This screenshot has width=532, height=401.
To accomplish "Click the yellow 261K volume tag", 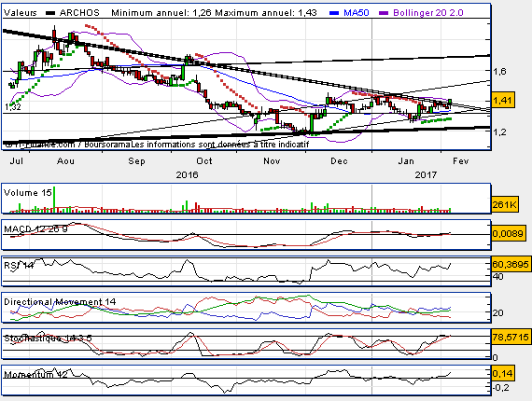I will [x=505, y=204].
